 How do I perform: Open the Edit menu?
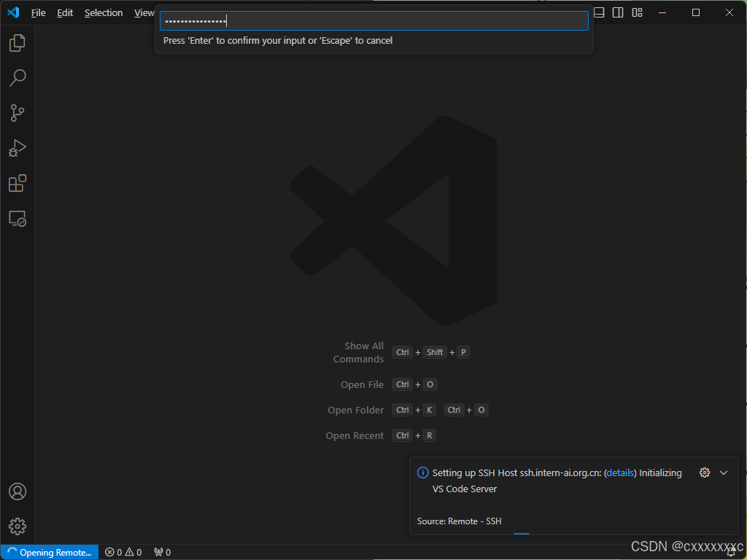65,13
